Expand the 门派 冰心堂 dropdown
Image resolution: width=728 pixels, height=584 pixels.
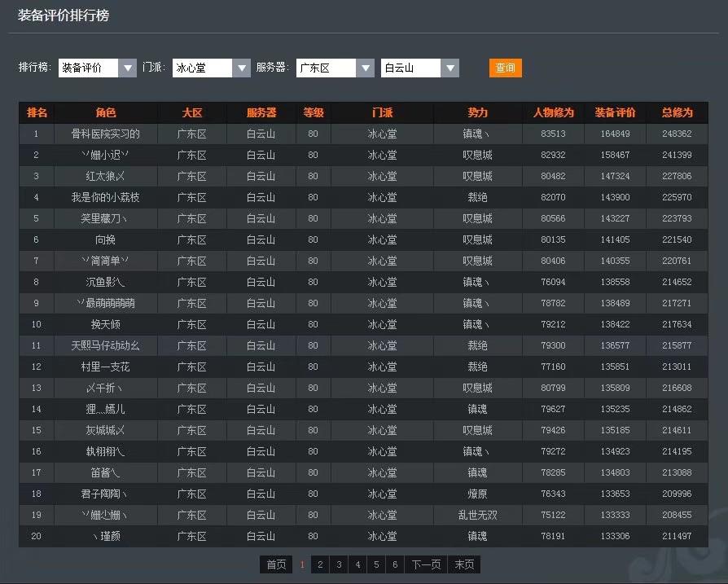point(212,68)
